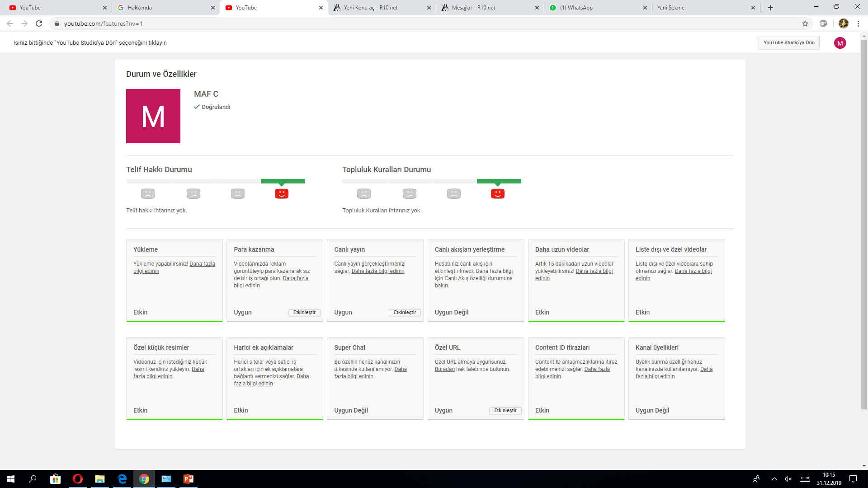Open File Explorer from the taskbar

click(x=100, y=479)
